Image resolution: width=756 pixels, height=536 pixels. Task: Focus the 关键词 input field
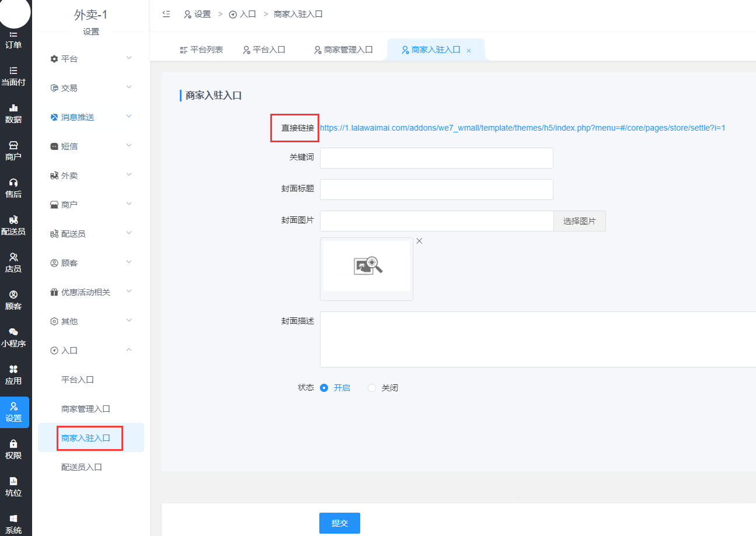[x=437, y=158]
